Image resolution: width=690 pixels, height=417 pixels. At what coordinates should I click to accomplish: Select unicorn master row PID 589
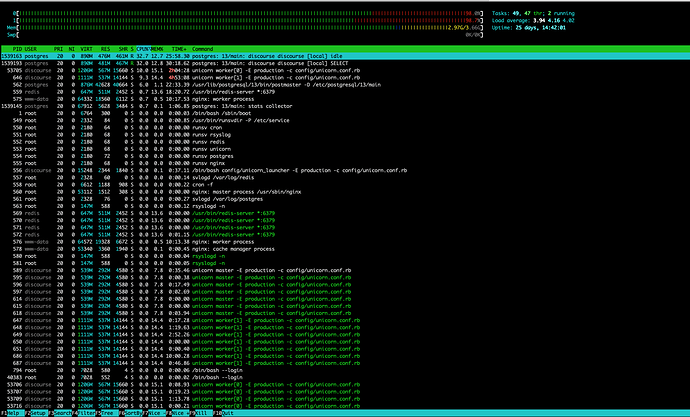point(345,270)
